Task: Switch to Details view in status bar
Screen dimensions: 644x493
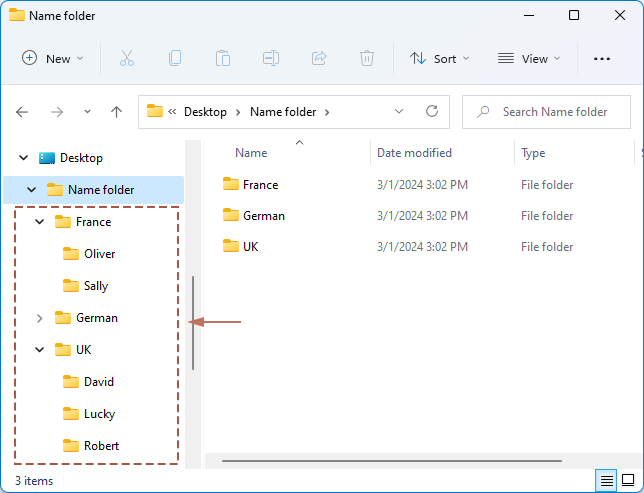Action: [607, 481]
